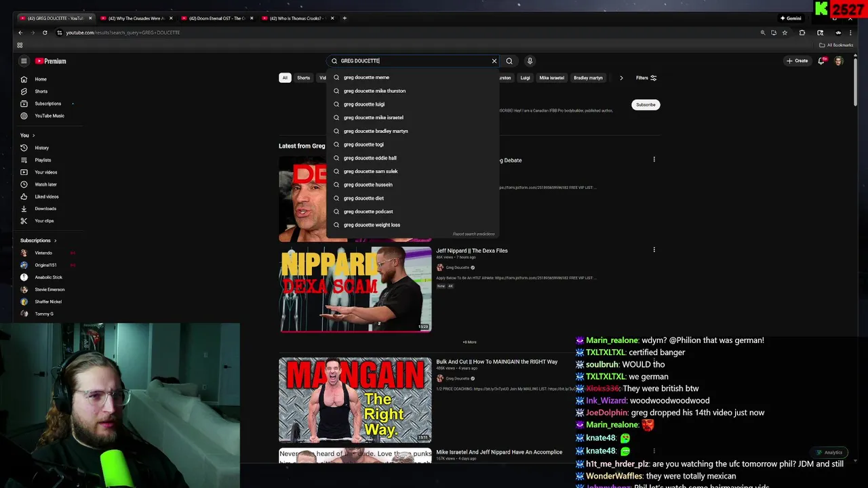The width and height of the screenshot is (868, 488).
Task: Go back with the browser back arrow
Action: 20,33
